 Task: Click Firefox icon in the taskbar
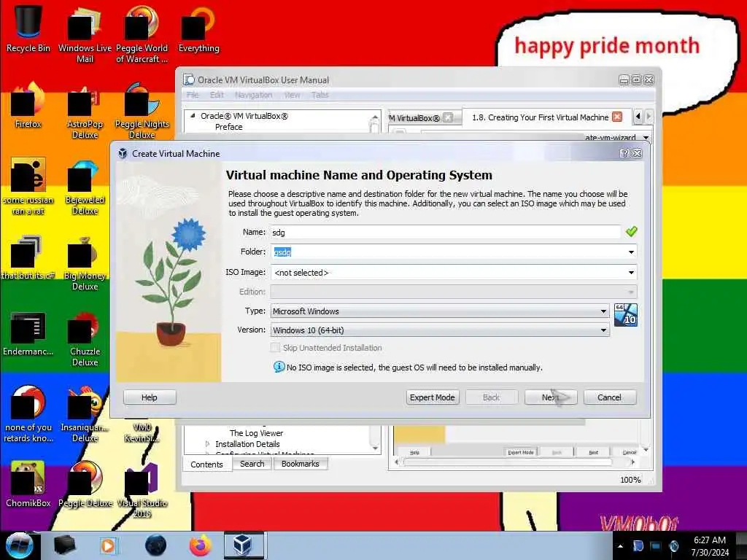[x=201, y=545]
